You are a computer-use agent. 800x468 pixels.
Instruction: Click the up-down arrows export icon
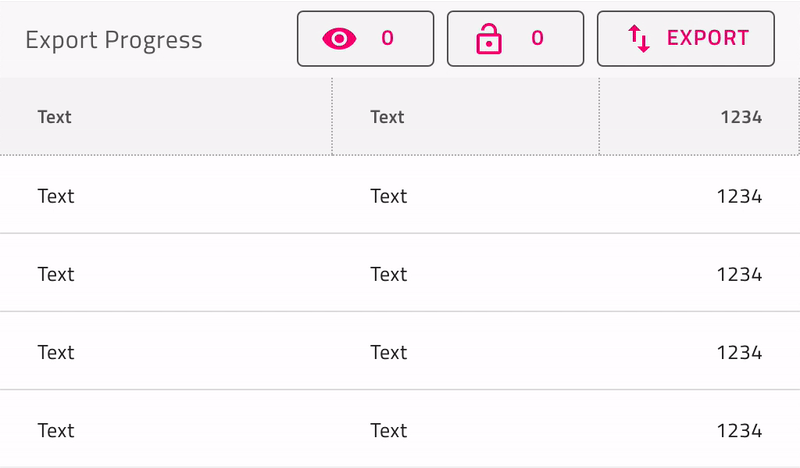(639, 39)
